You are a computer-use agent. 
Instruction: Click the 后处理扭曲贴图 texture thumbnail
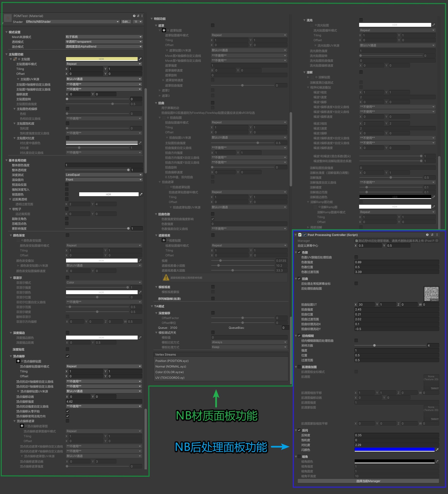[431, 294]
